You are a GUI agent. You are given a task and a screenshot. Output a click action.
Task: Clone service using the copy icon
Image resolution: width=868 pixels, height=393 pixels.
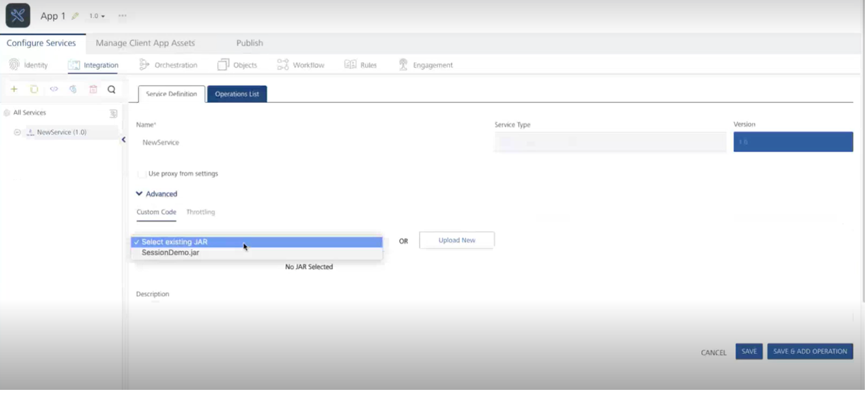point(34,90)
